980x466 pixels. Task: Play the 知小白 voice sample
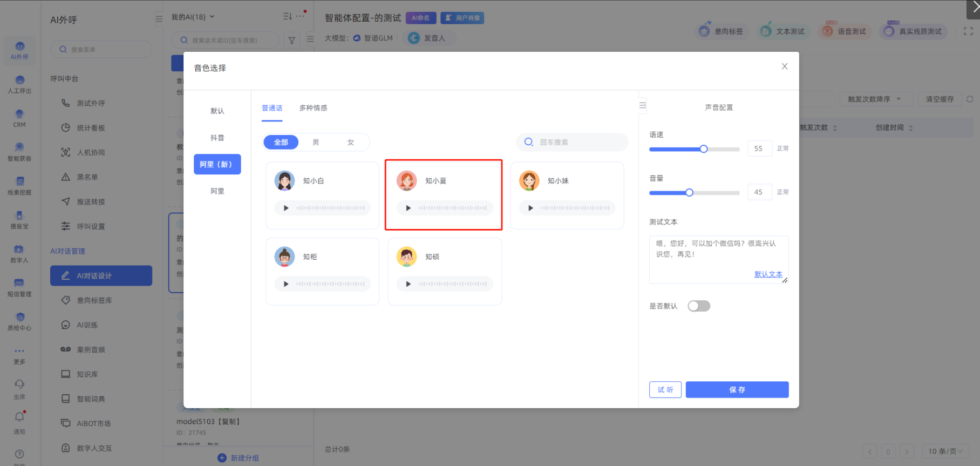coord(286,208)
